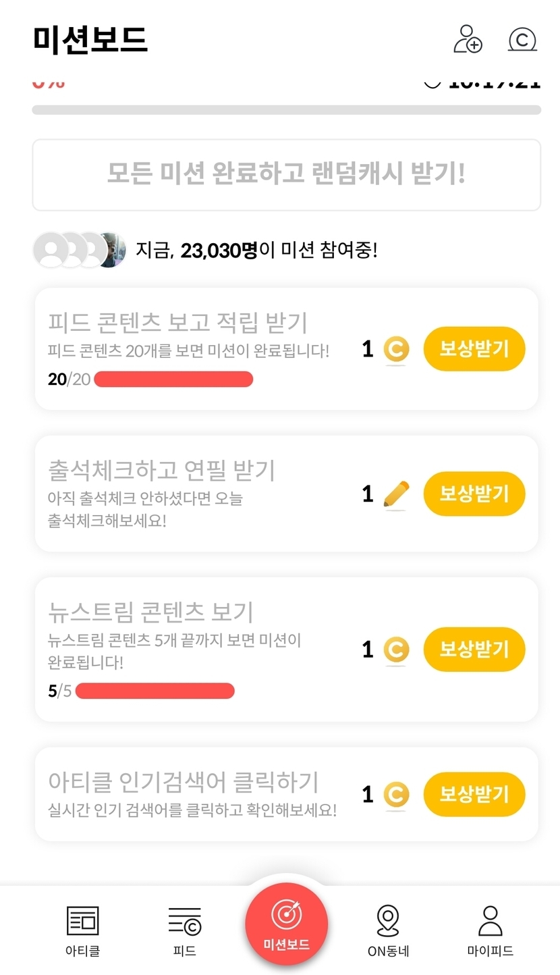Click the 20/20 feed mission progress bar

click(173, 379)
